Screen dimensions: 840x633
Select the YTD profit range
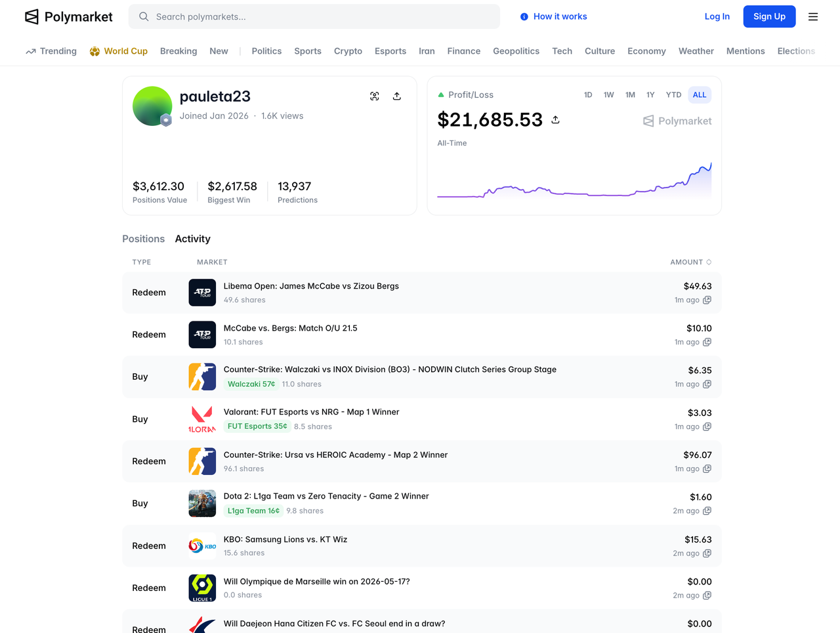(673, 94)
